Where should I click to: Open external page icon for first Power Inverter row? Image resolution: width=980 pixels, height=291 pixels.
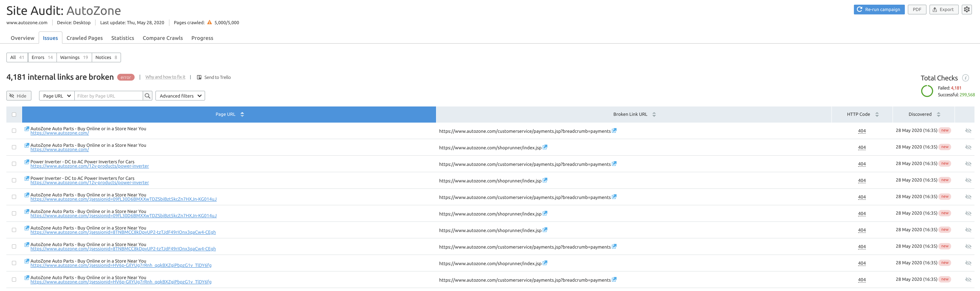[27, 162]
